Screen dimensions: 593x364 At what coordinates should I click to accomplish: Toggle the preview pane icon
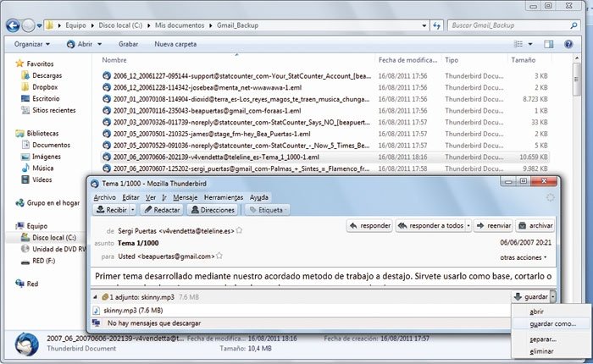pyautogui.click(x=548, y=44)
